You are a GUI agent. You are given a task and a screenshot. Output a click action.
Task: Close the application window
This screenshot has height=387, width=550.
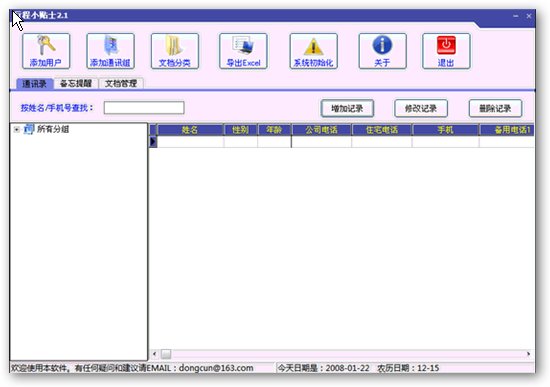tap(529, 16)
